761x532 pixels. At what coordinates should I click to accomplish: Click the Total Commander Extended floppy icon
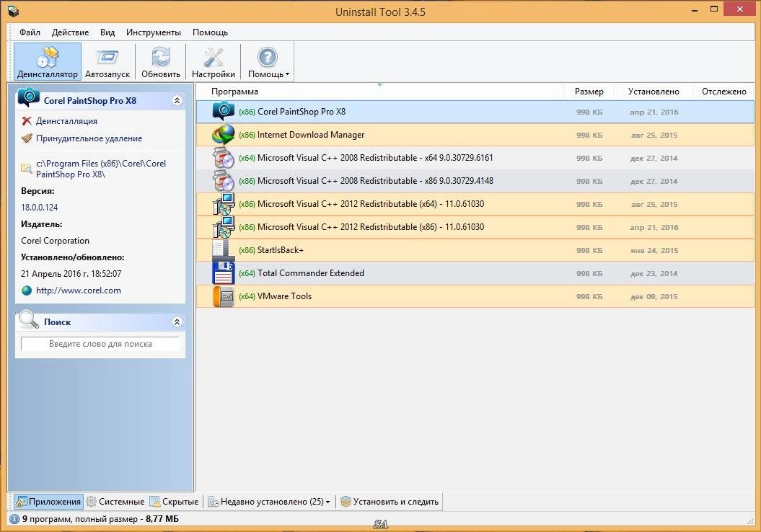tap(224, 273)
